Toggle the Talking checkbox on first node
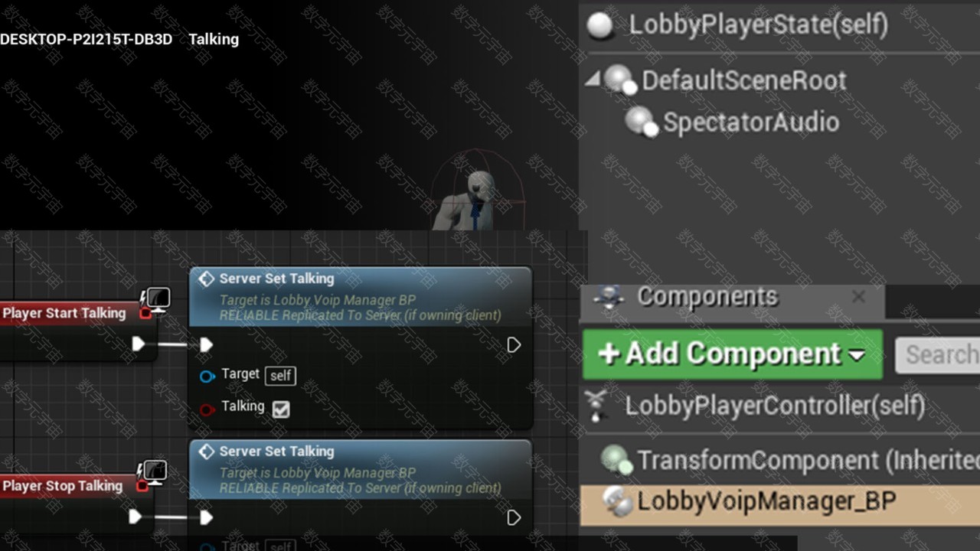Image resolution: width=980 pixels, height=551 pixels. click(281, 409)
